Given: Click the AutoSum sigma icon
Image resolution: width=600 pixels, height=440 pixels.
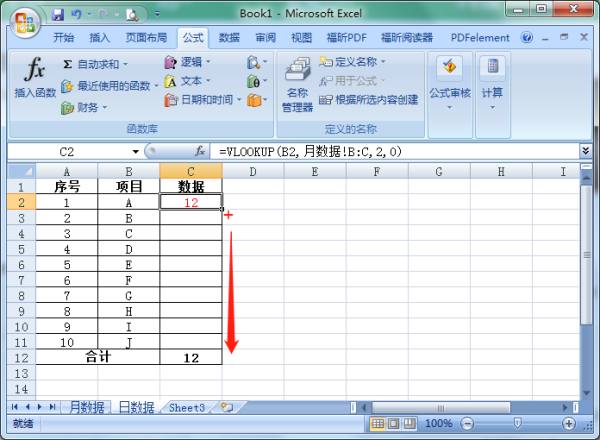Looking at the screenshot, I should (68, 64).
